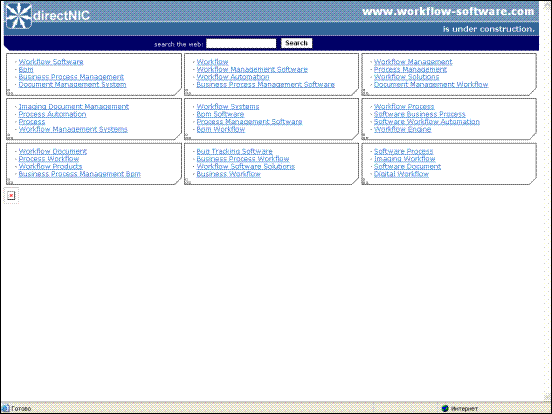Focus the search the web field

[x=241, y=44]
